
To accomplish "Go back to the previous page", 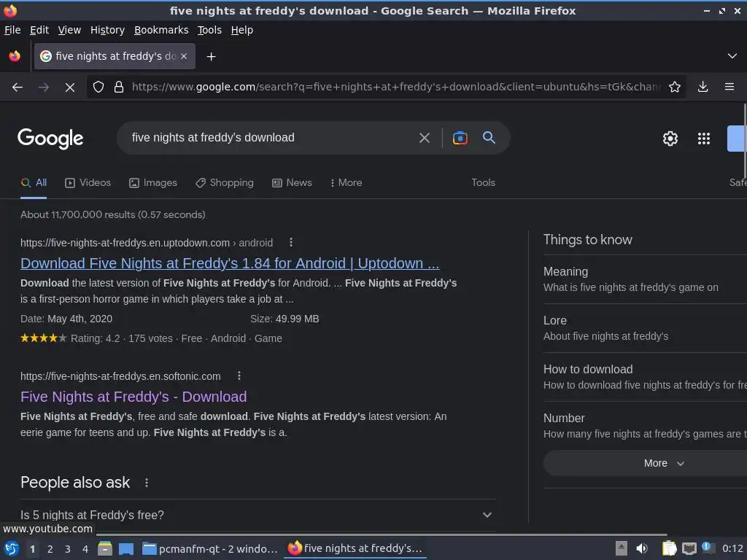I will (18, 87).
